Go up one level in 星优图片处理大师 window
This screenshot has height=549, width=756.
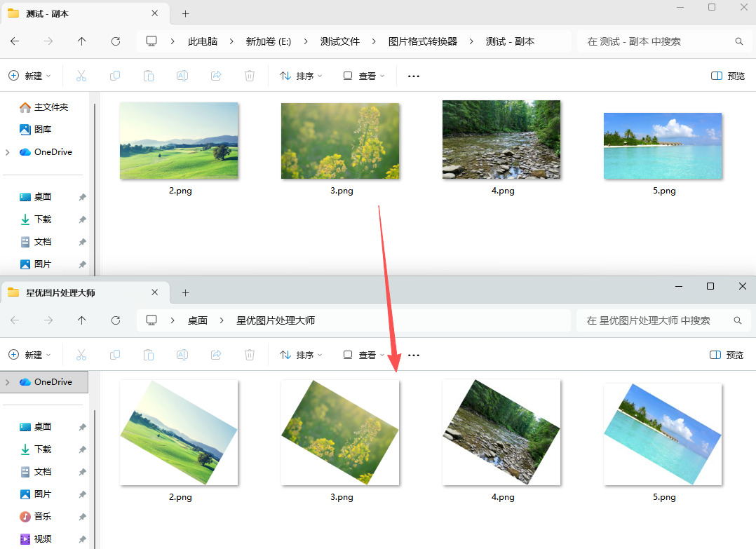[82, 320]
